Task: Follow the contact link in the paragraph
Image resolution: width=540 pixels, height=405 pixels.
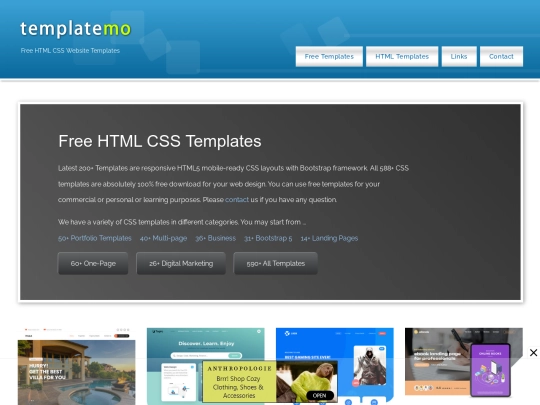Action: (x=237, y=200)
